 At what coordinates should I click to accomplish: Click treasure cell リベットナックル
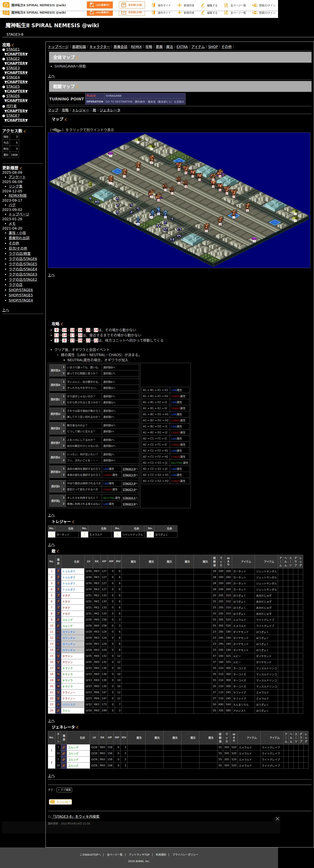coord(133,535)
